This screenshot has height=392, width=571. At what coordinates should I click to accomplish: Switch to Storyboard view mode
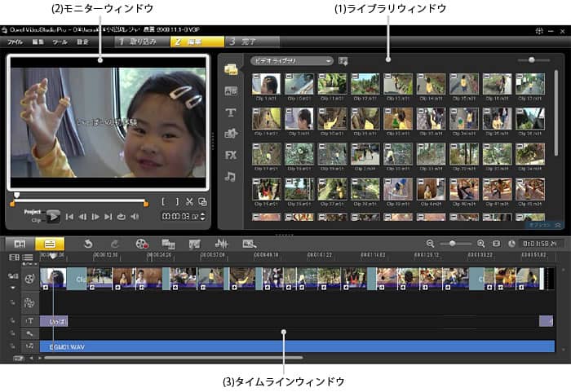(x=19, y=243)
